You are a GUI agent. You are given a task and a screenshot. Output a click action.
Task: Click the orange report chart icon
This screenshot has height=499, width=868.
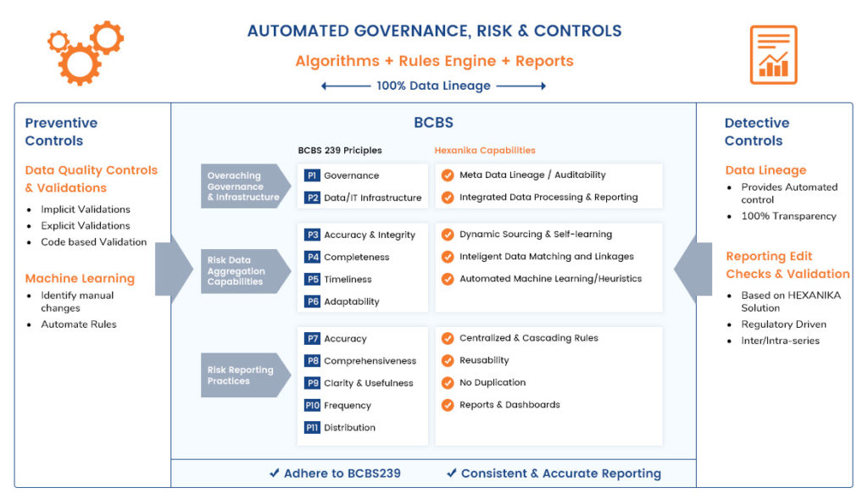[x=773, y=55]
